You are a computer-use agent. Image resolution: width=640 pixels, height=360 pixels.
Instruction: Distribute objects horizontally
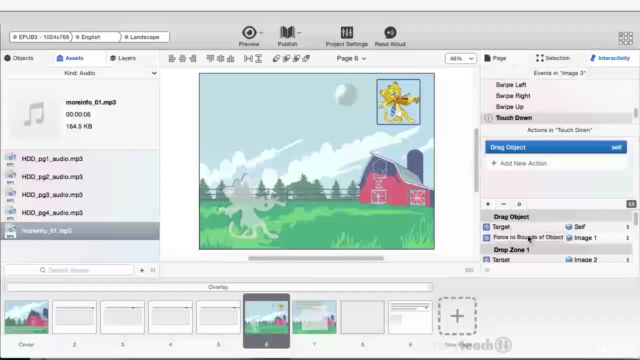[248, 58]
